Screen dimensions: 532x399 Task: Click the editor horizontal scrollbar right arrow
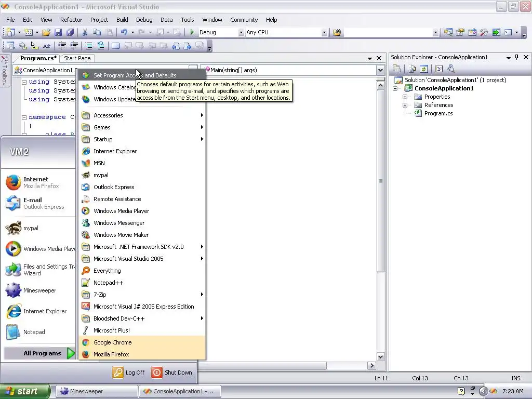pos(371,365)
